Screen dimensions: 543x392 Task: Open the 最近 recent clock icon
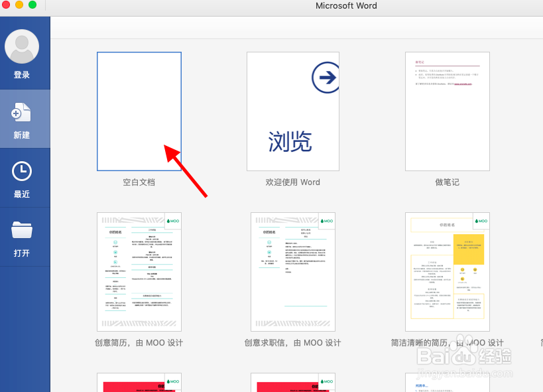tap(22, 171)
